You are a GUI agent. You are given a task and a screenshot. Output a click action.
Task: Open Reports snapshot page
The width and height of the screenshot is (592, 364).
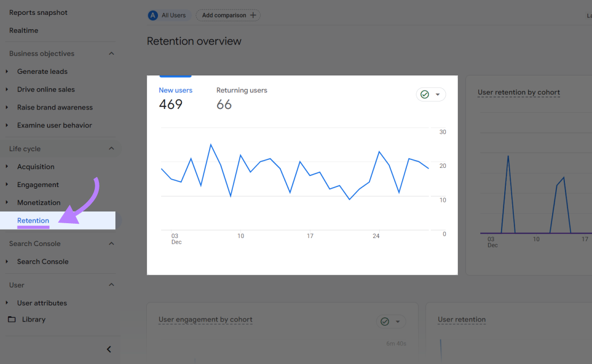coord(38,12)
